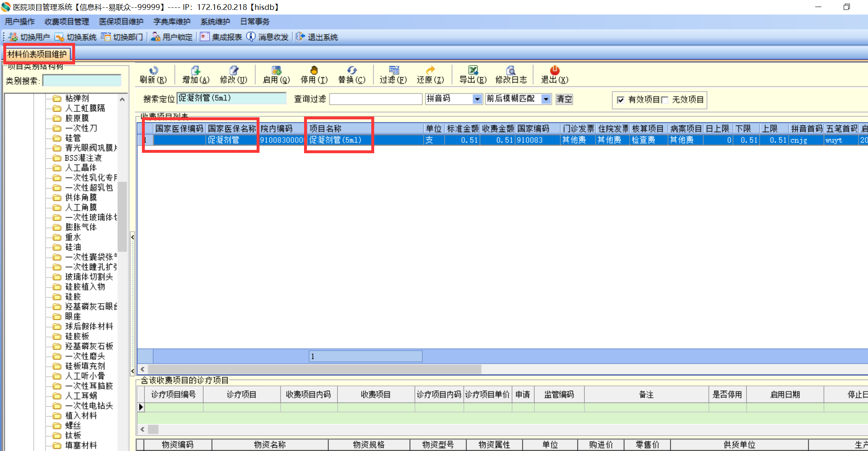The width and height of the screenshot is (868, 451).
Task: Click the 刷新(R) refresh icon
Action: click(153, 70)
